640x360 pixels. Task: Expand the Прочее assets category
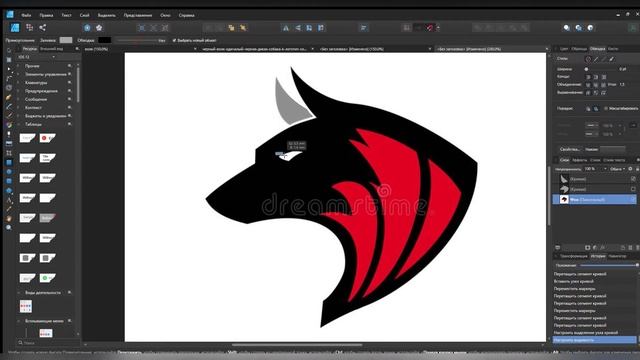click(x=18, y=66)
